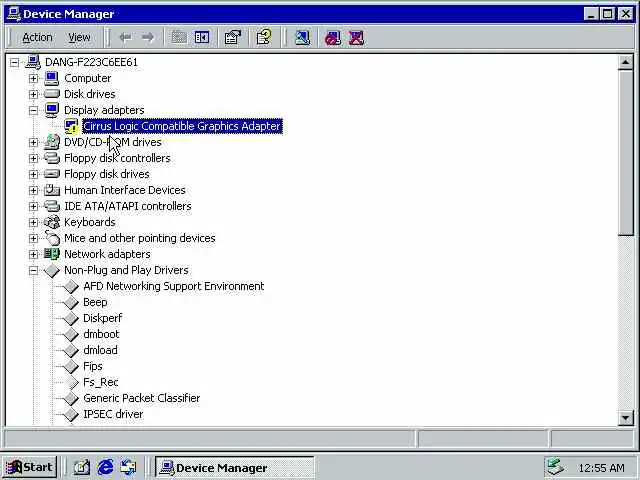Select the Network adapters label

point(107,254)
